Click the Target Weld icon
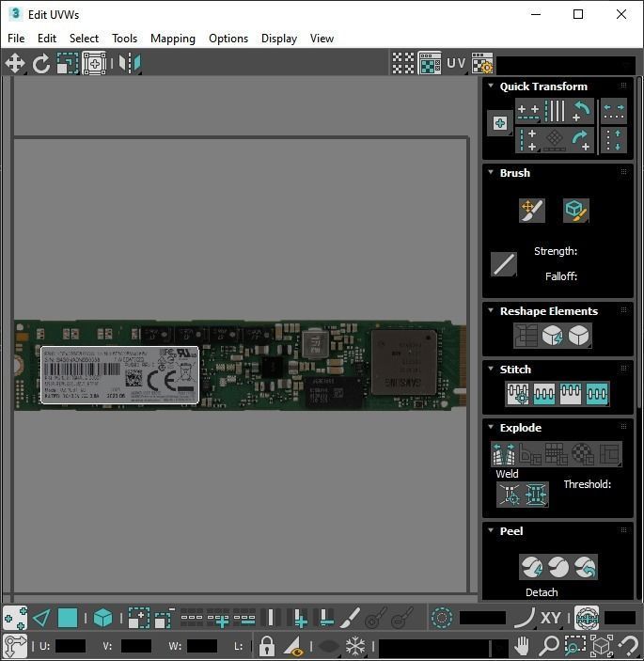Screen dimensions: 644x661 coord(510,495)
